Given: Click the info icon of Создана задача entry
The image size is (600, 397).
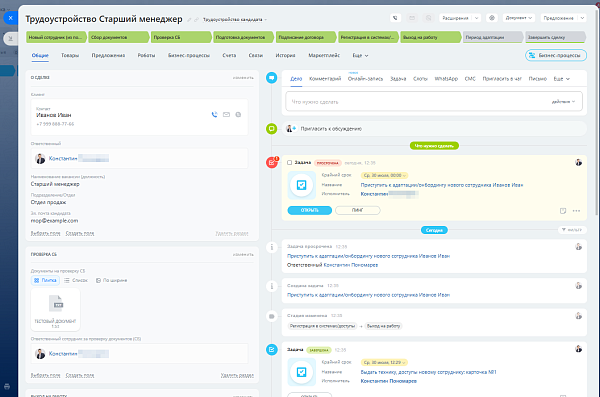Looking at the screenshot, I should click(272, 286).
